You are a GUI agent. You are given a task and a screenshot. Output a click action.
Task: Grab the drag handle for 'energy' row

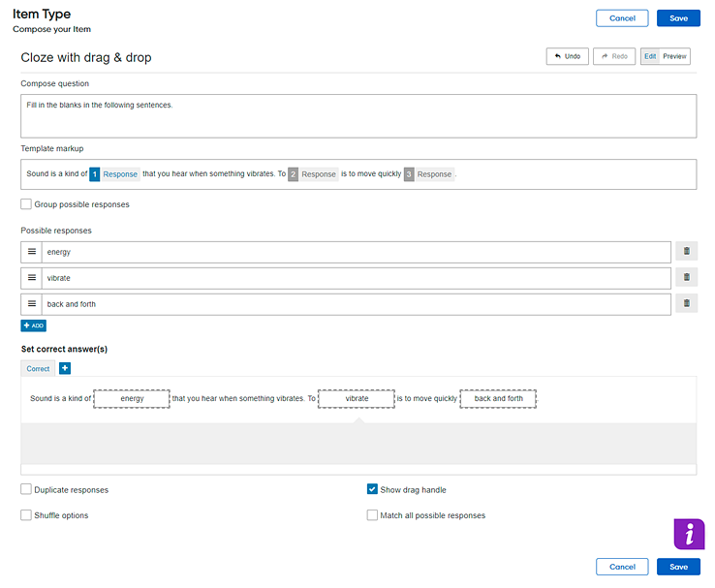point(31,252)
